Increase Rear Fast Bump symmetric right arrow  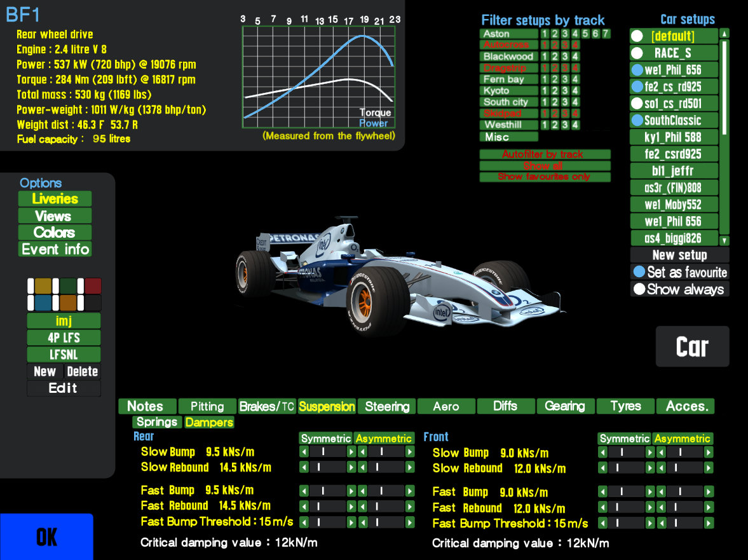351,491
